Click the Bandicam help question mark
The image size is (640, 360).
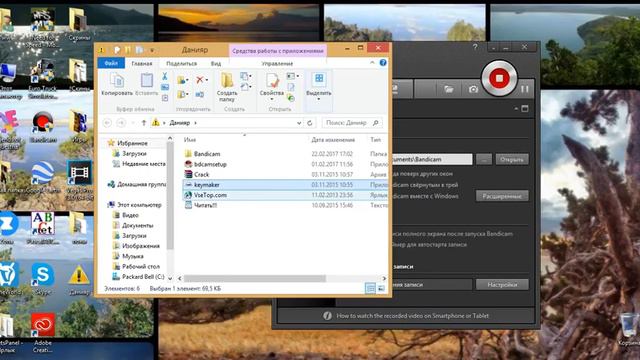coord(475,47)
